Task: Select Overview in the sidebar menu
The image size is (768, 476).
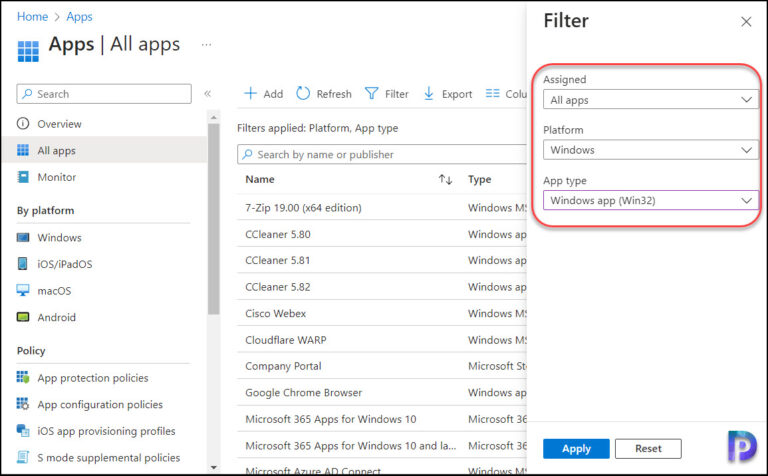Action: (59, 124)
